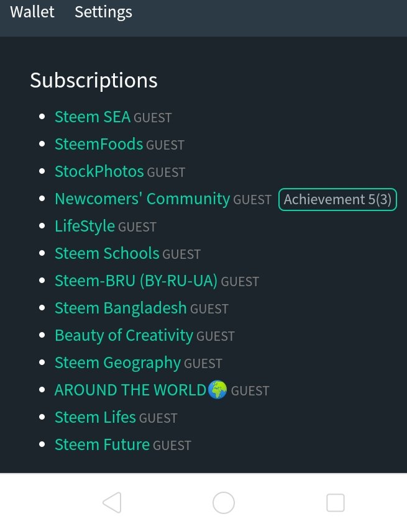The width and height of the screenshot is (407, 532).
Task: Open recent apps with square icon
Action: 335,502
